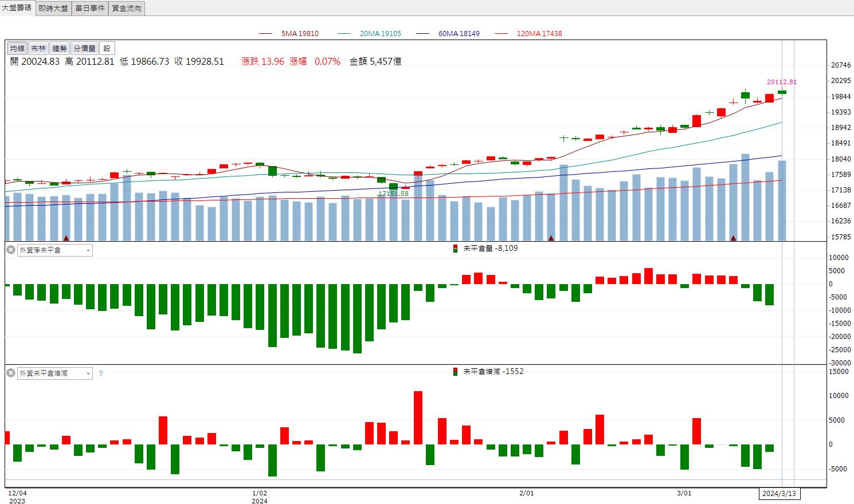The height and width of the screenshot is (504, 854).
Task: Click the 120MA 17438 legend entry
Action: pos(528,34)
